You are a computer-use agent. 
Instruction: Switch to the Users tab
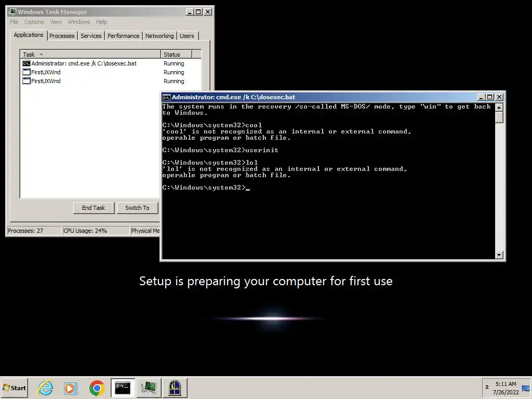click(187, 36)
